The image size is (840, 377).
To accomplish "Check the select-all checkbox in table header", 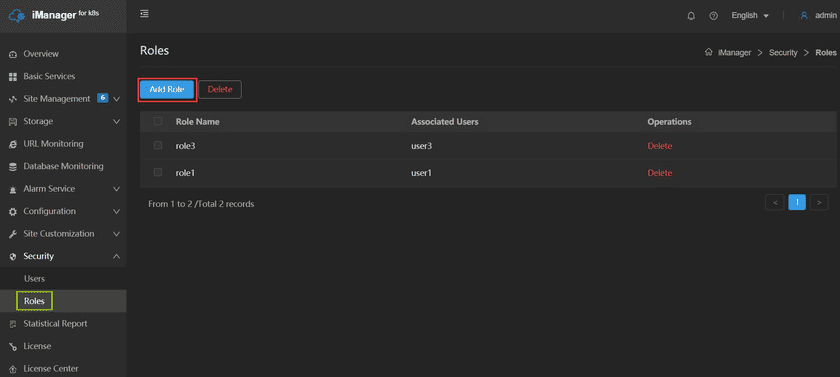I will pyautogui.click(x=158, y=122).
